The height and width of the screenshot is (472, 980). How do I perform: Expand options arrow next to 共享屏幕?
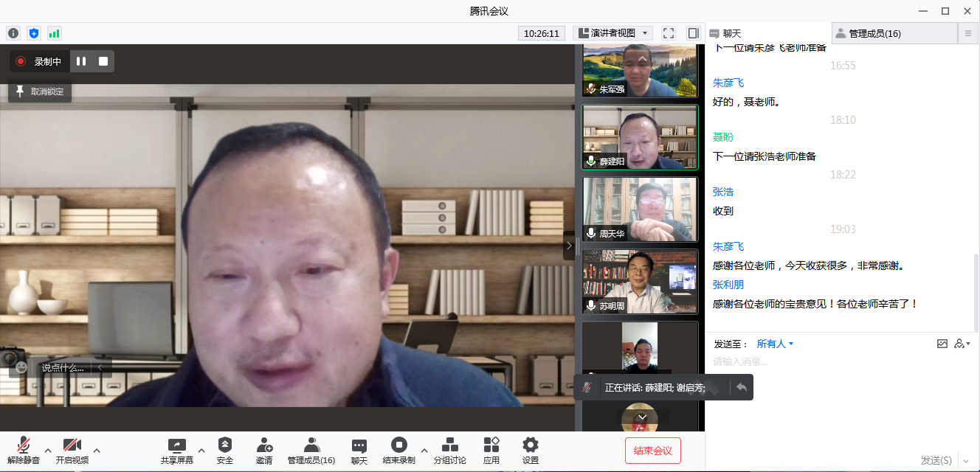(201, 450)
